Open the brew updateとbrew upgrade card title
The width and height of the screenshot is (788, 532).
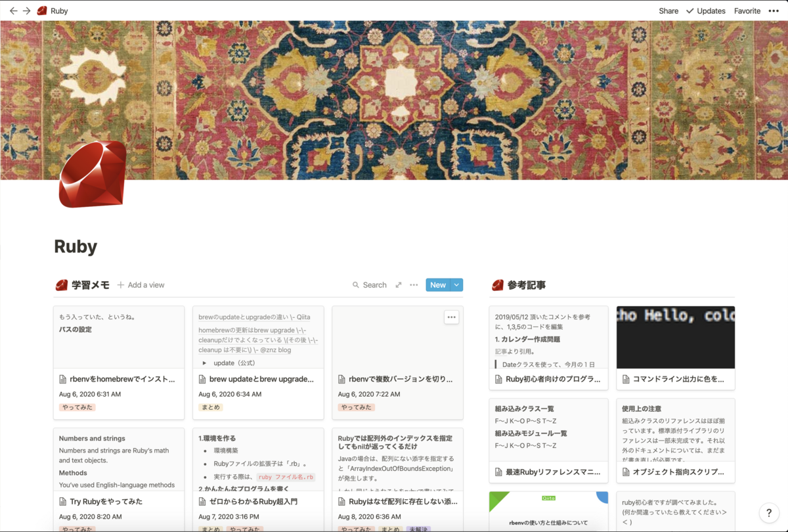261,379
